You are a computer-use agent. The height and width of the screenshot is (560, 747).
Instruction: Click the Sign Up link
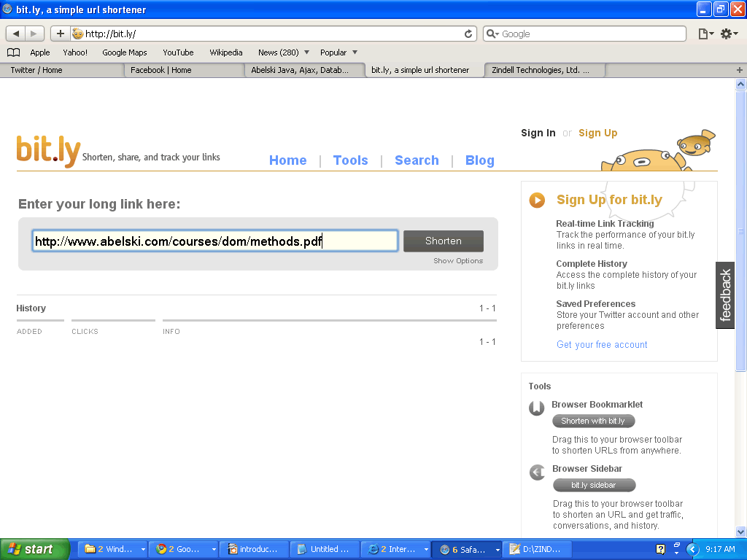click(598, 133)
